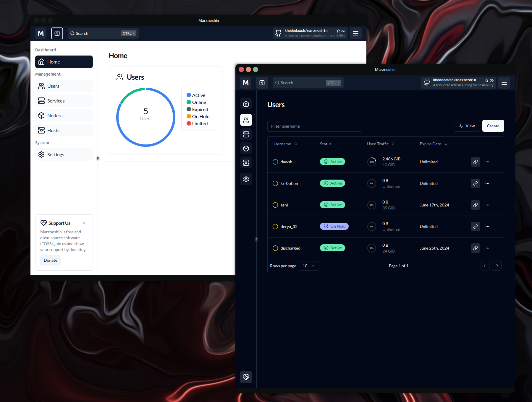Screen dimensions: 532x402
Task: Open the Rows per page dropdown
Action: click(x=309, y=266)
